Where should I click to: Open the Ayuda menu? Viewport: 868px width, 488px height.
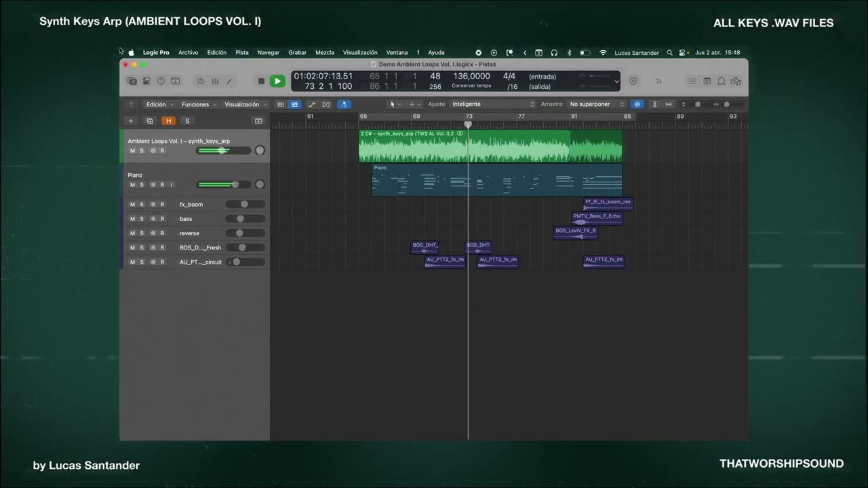pos(436,52)
